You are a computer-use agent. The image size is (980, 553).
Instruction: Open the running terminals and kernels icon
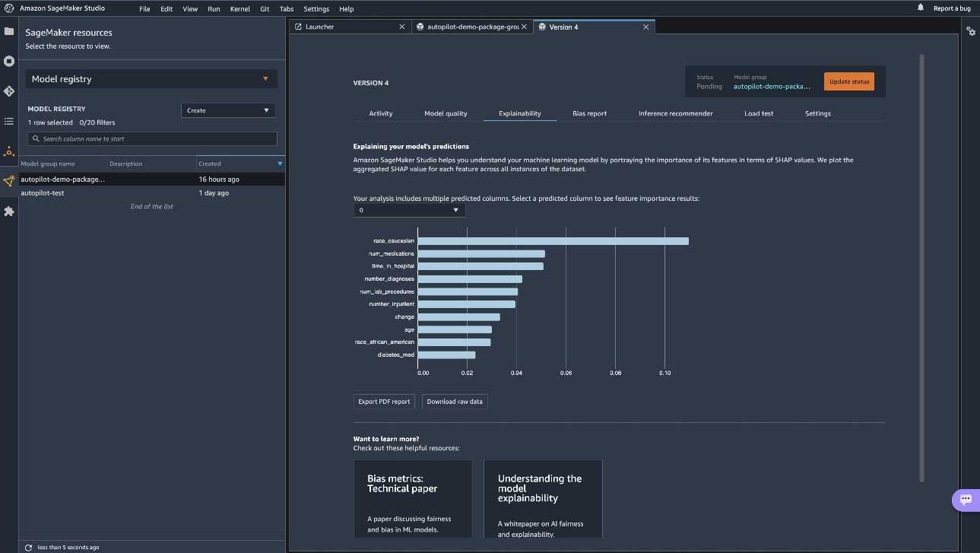[x=9, y=61]
